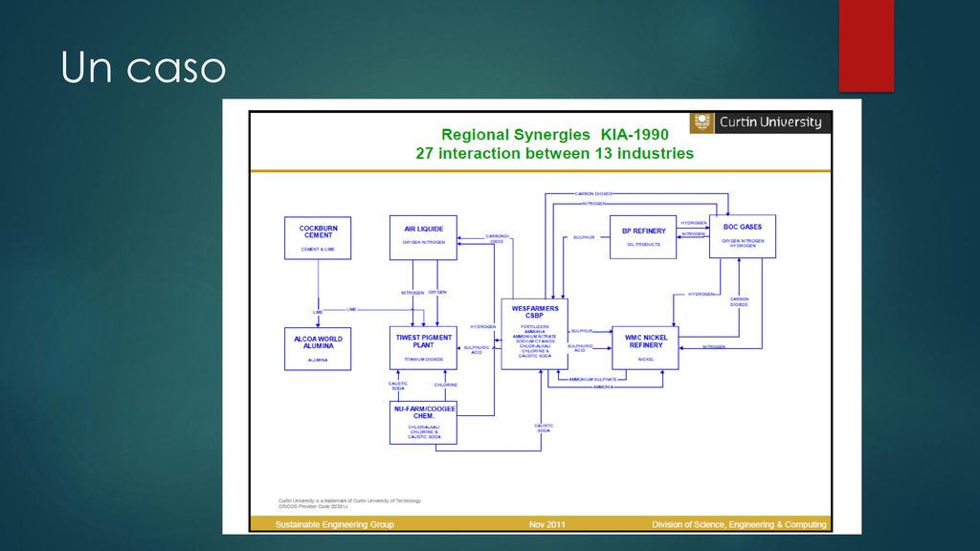Click "FERTILIZERS" line in Wesfarmers box
The image size is (980, 551).
pos(534,327)
